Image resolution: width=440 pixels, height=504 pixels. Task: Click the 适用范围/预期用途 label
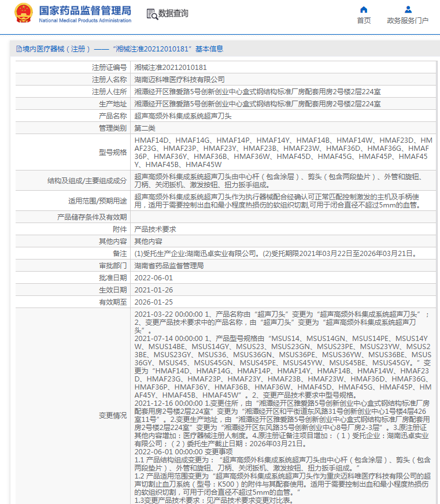point(98,201)
